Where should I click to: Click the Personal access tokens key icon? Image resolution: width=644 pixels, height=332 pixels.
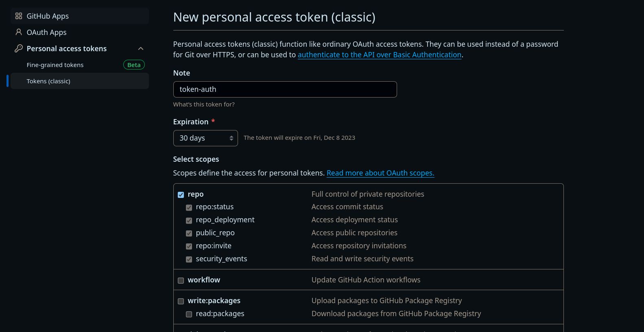click(19, 48)
